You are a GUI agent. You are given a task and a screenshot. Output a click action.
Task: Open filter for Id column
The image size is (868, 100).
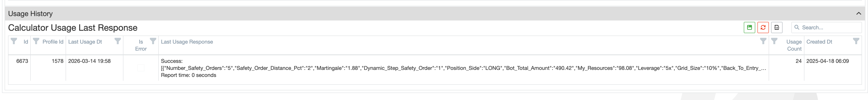tap(14, 41)
